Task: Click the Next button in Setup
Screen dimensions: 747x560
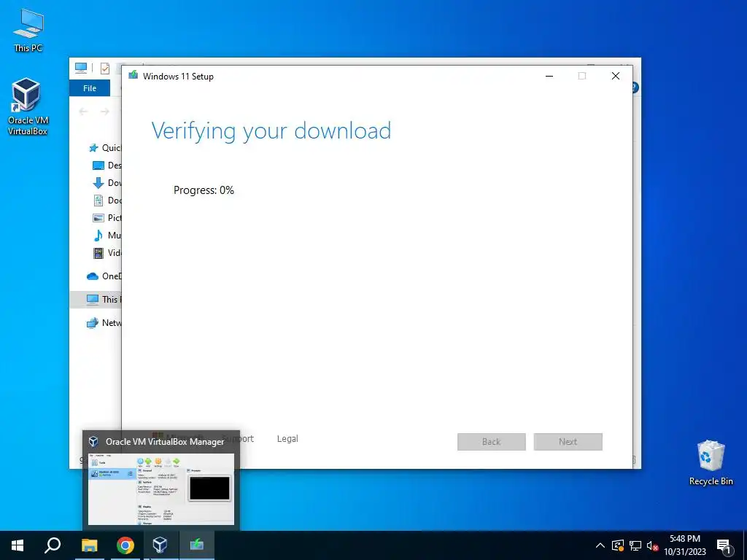Action: (x=568, y=442)
